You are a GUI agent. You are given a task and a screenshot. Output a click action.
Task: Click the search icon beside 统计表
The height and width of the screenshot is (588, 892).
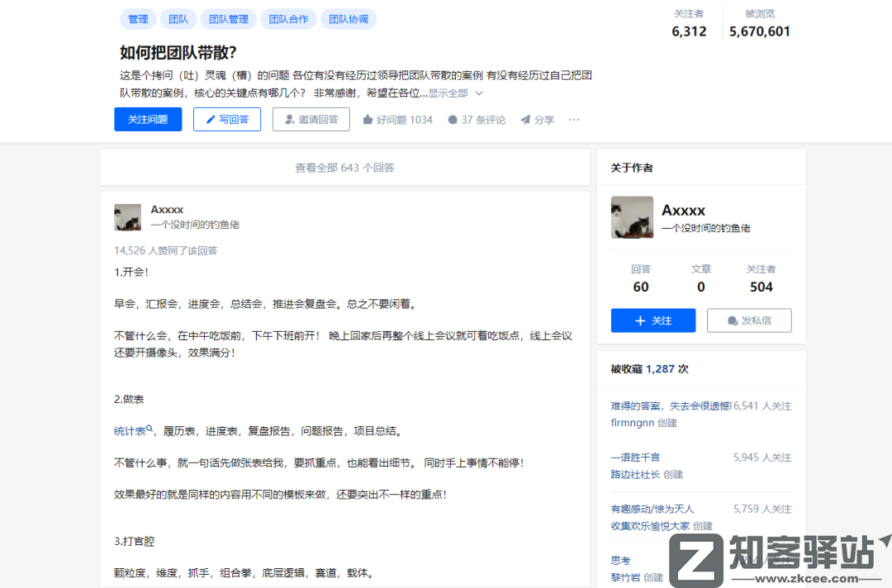[149, 429]
